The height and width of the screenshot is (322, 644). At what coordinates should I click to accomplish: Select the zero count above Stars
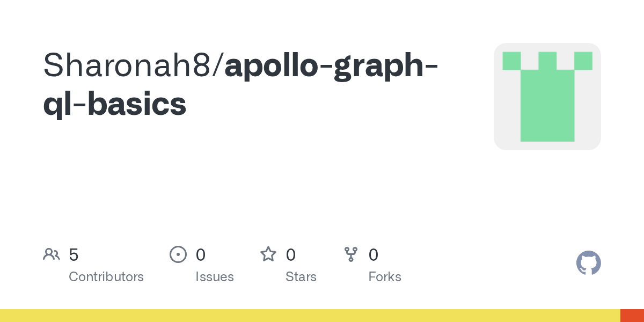(291, 255)
